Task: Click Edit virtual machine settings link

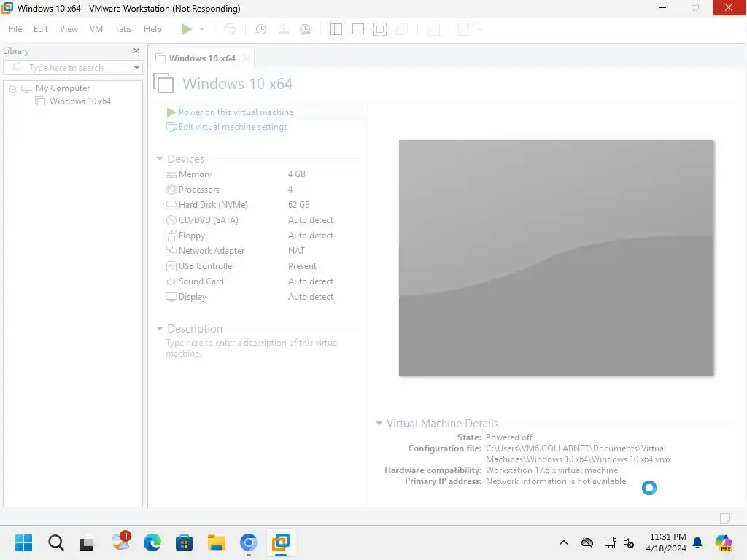Action: click(233, 127)
